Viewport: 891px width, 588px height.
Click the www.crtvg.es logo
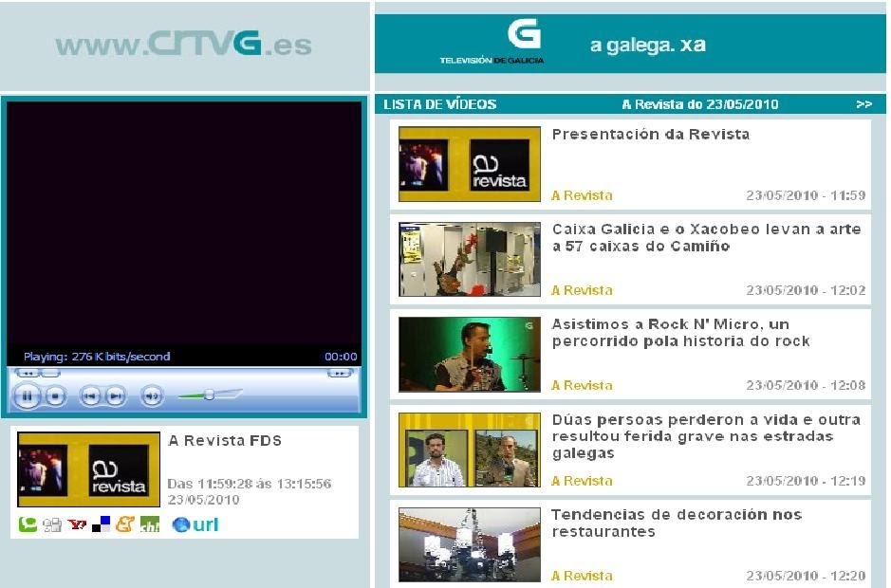pos(183,44)
